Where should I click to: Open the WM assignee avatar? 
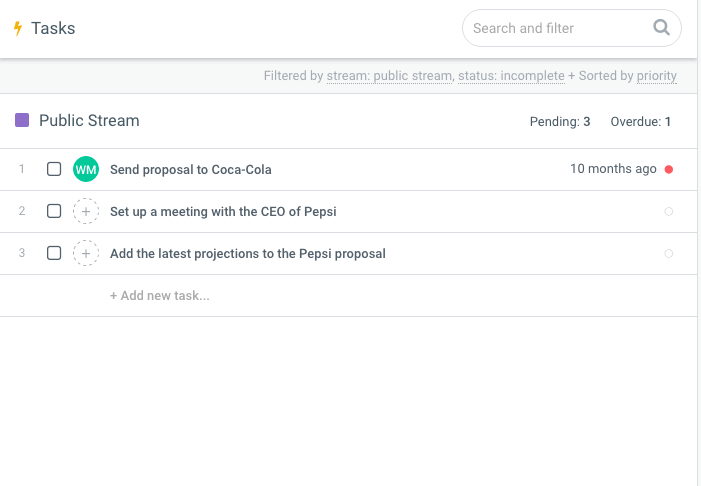[86, 169]
